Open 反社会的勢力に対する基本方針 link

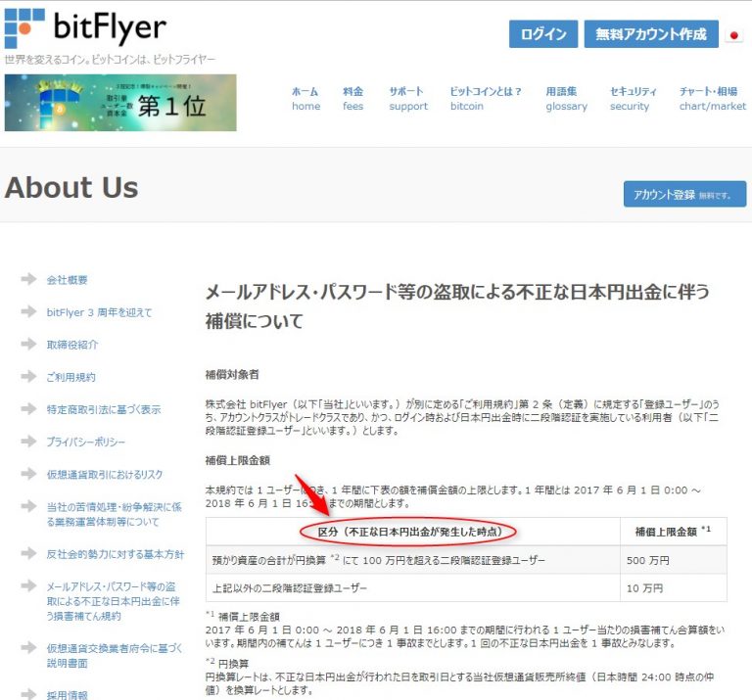[x=116, y=554]
